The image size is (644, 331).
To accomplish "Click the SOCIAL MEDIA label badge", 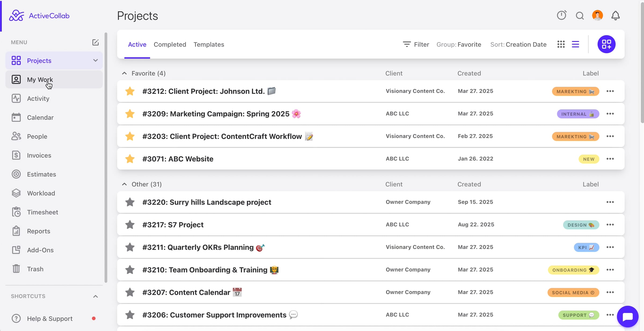I will pyautogui.click(x=573, y=293).
